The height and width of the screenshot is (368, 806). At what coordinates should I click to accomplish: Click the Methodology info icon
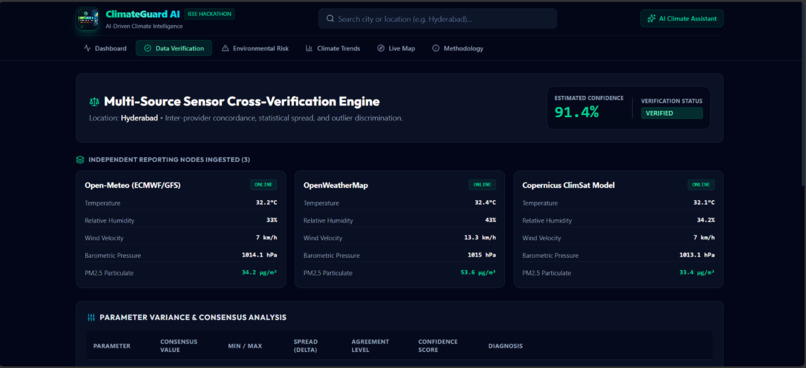[436, 48]
